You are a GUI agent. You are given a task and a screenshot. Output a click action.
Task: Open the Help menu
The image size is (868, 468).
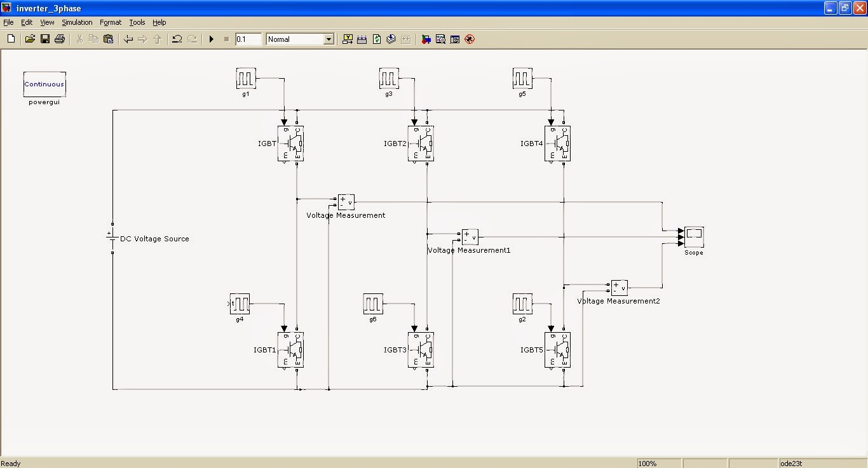click(x=159, y=22)
